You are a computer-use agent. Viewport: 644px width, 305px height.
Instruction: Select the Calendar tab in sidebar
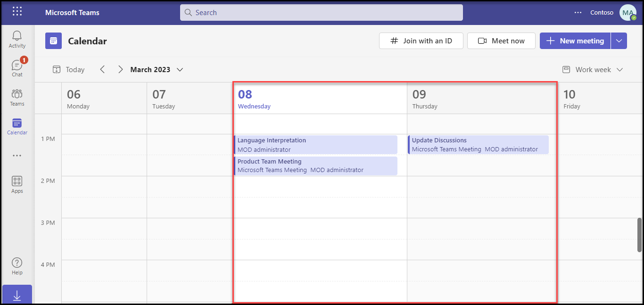coord(17,126)
